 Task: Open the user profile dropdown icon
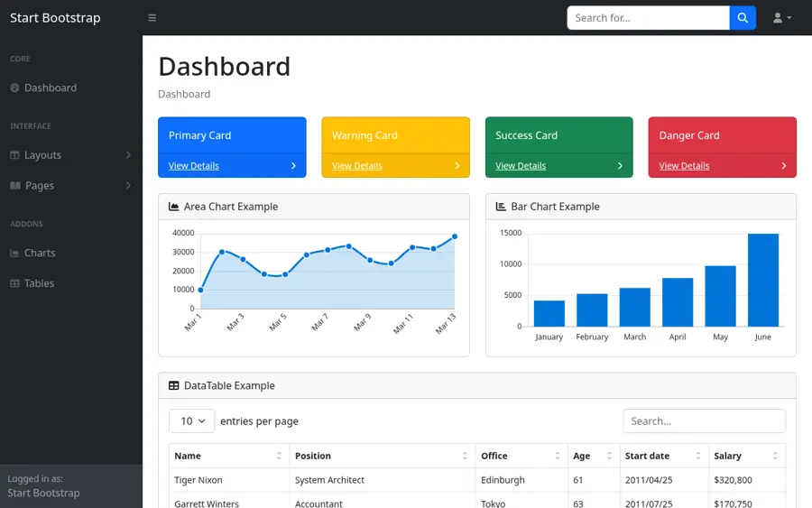coord(782,18)
